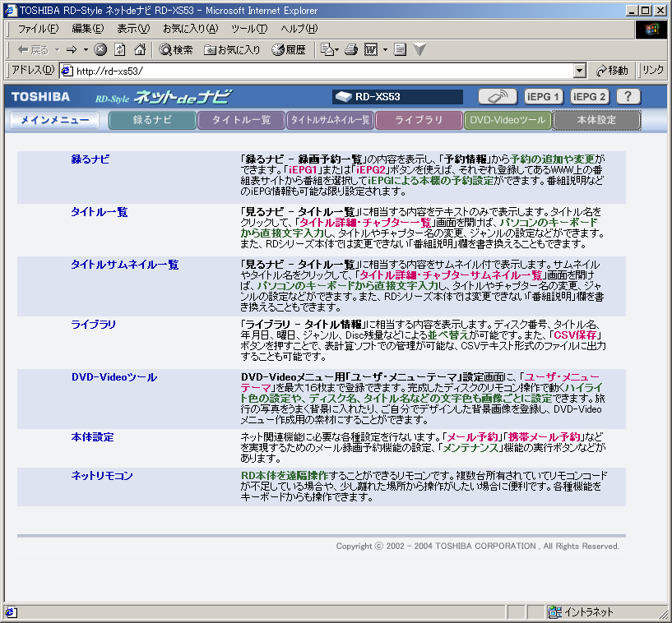Click the ? help button
The height and width of the screenshot is (623, 672).
[628, 97]
